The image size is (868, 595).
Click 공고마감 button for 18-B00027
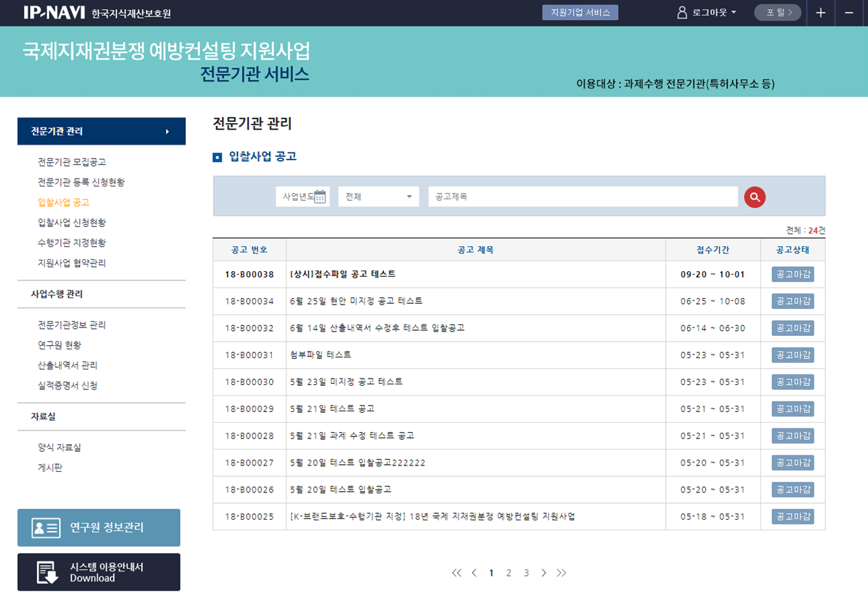793,463
